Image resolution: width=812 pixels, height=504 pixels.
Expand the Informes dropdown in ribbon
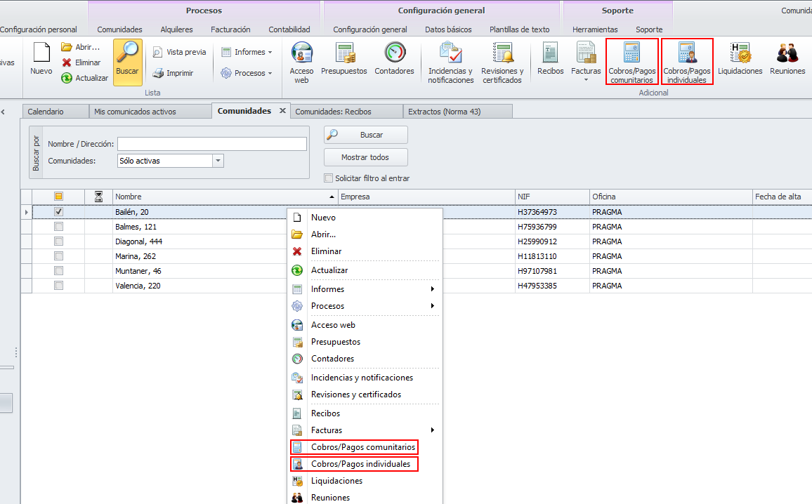coord(247,52)
